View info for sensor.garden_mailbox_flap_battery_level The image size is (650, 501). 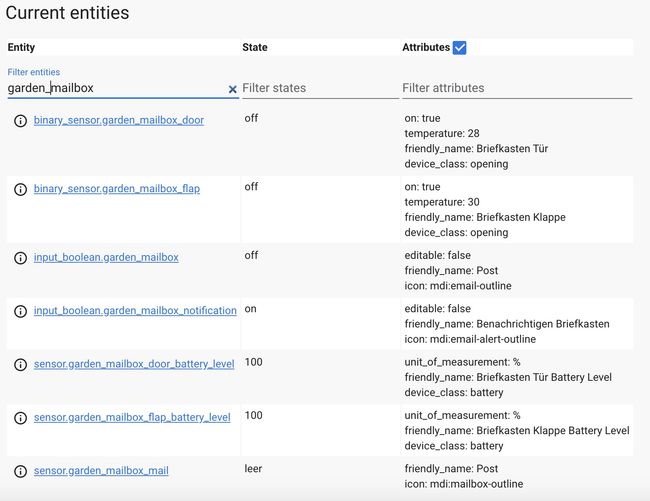tap(20, 418)
